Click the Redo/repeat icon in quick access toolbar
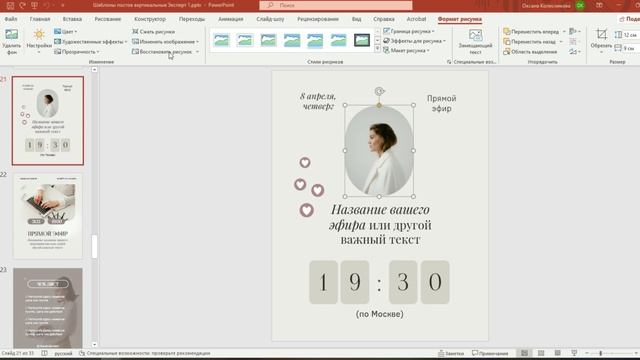Viewport: 640px width, 360px height. coord(23,5)
